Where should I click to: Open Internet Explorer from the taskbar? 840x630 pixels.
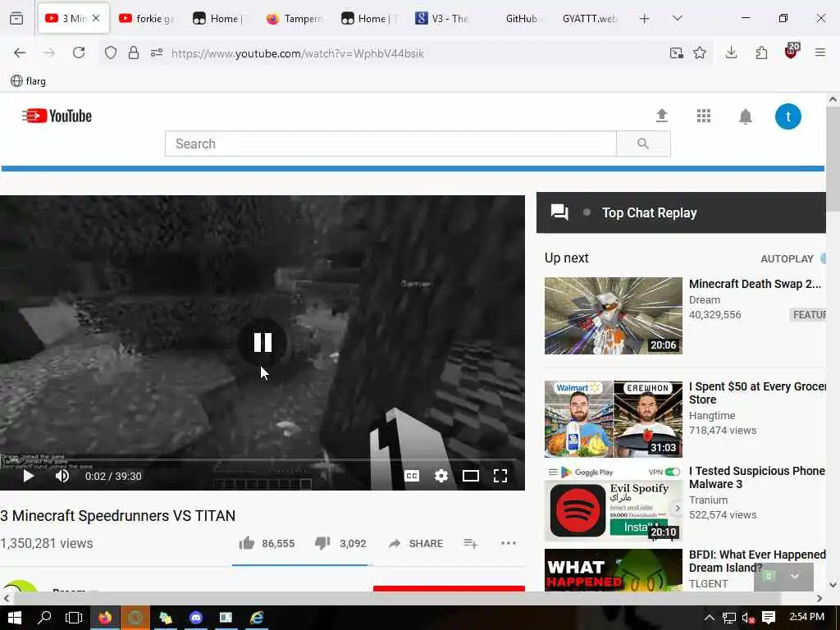(x=257, y=618)
